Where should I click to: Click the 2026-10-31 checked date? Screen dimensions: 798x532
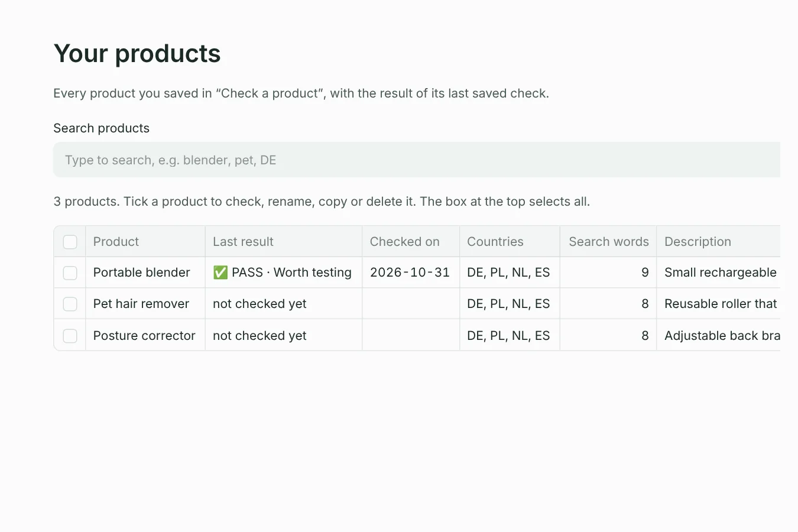click(x=410, y=273)
